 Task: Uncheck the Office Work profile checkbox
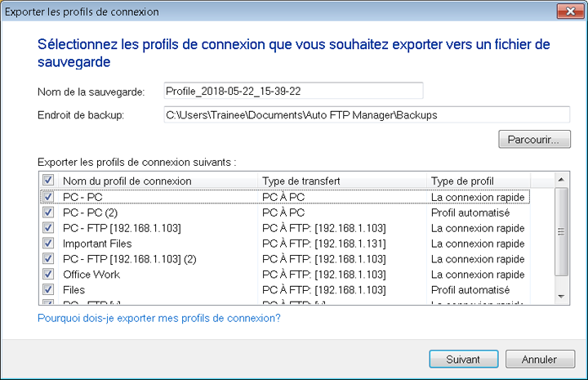coord(48,275)
